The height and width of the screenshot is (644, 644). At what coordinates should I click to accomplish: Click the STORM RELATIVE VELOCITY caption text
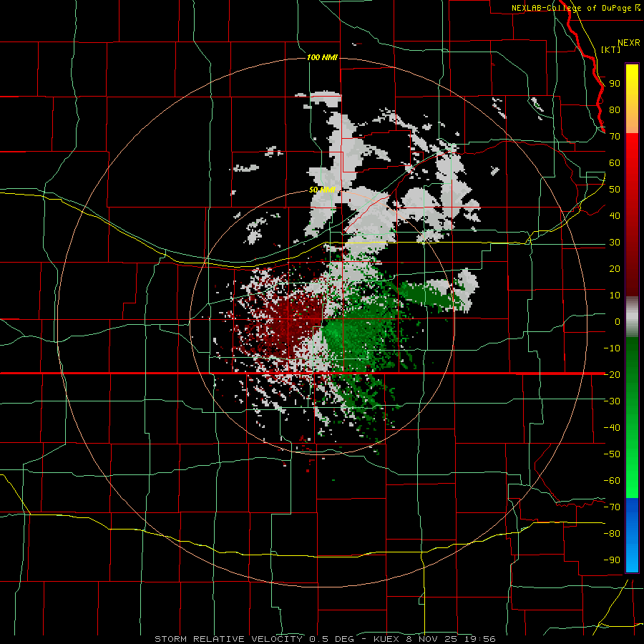coord(228,639)
